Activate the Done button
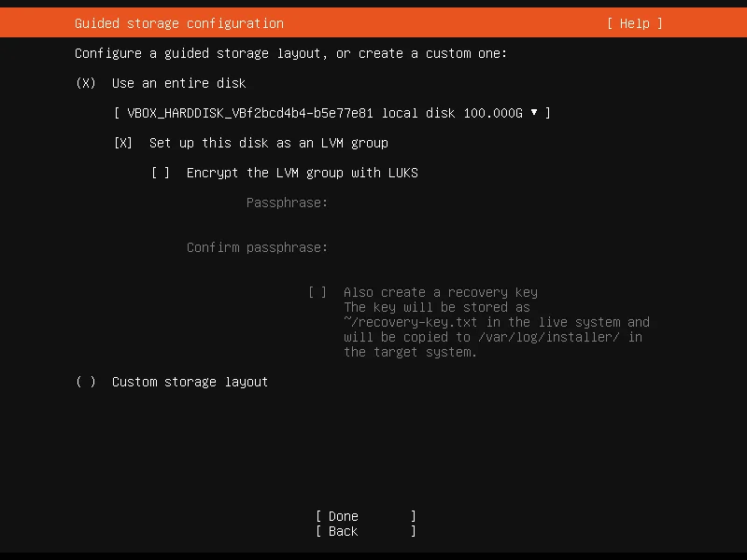The width and height of the screenshot is (747, 560). pos(366,516)
